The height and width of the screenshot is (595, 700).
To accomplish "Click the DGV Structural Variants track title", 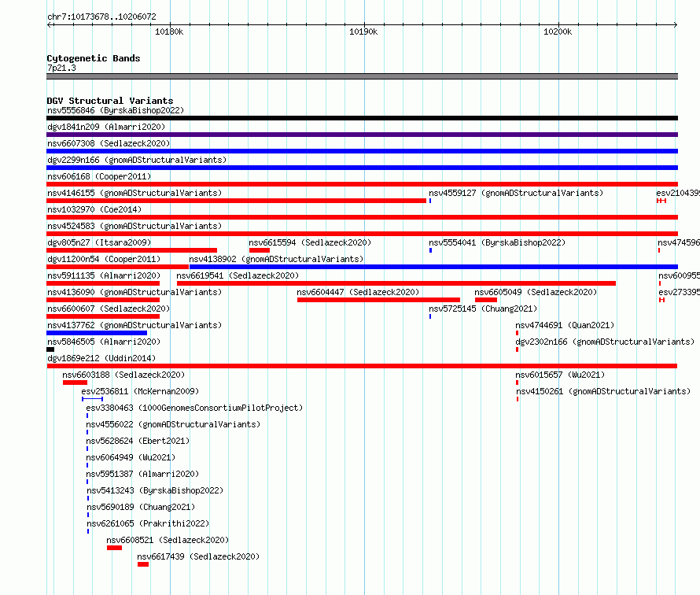I will coord(110,101).
